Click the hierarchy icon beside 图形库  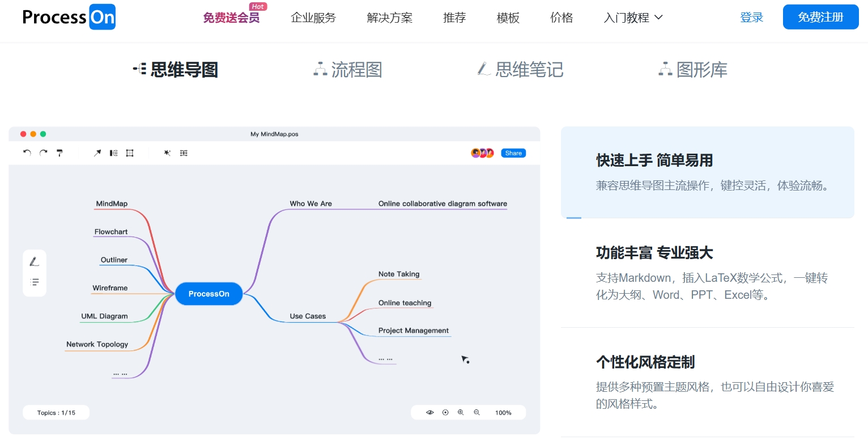pos(665,69)
